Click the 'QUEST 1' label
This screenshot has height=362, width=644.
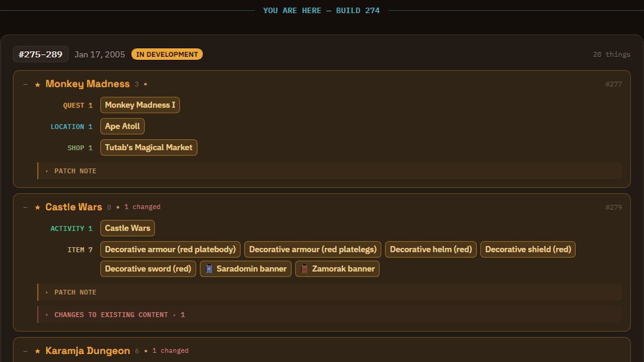point(78,106)
